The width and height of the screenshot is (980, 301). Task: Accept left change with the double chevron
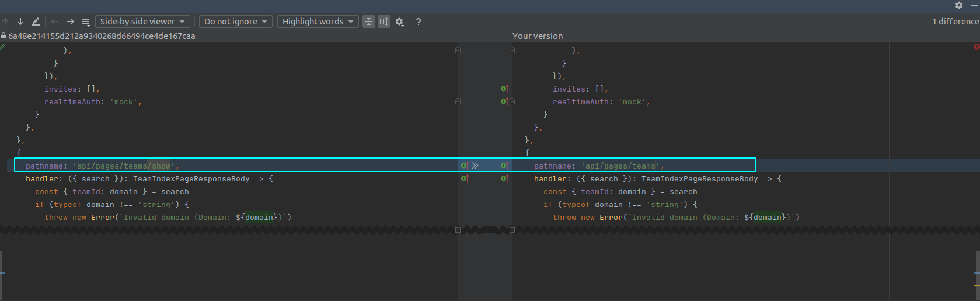coord(475,166)
